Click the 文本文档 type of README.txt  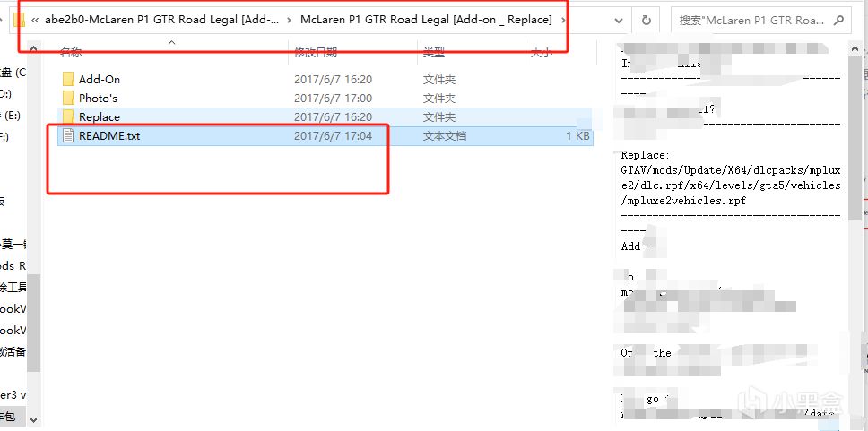coord(445,135)
